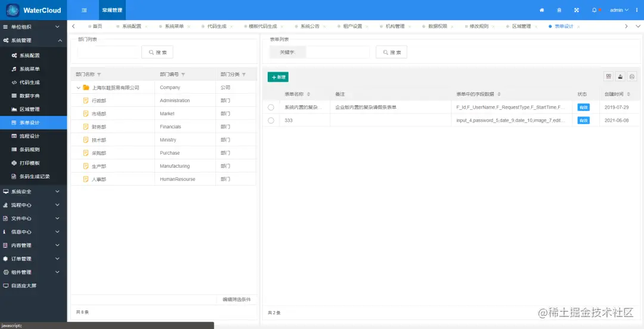Viewport: 644px width, 329px height.
Task: Click the document icon next to 行政部
Action: pyautogui.click(x=86, y=100)
